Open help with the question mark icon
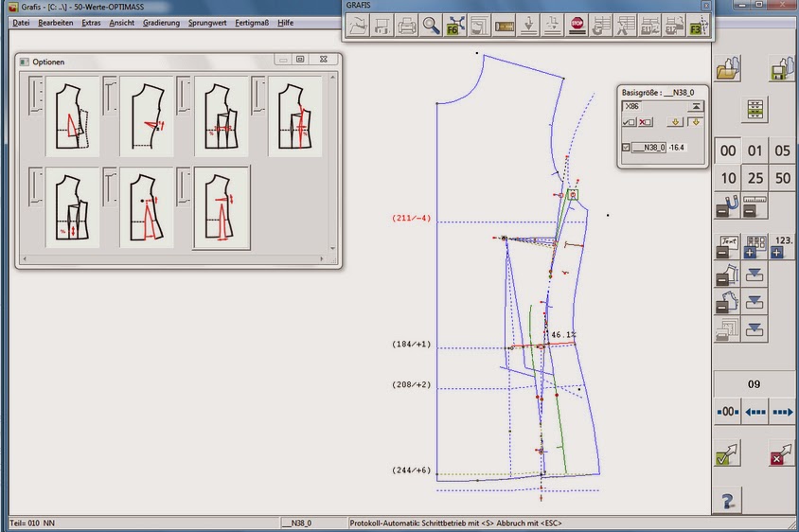 tap(728, 502)
